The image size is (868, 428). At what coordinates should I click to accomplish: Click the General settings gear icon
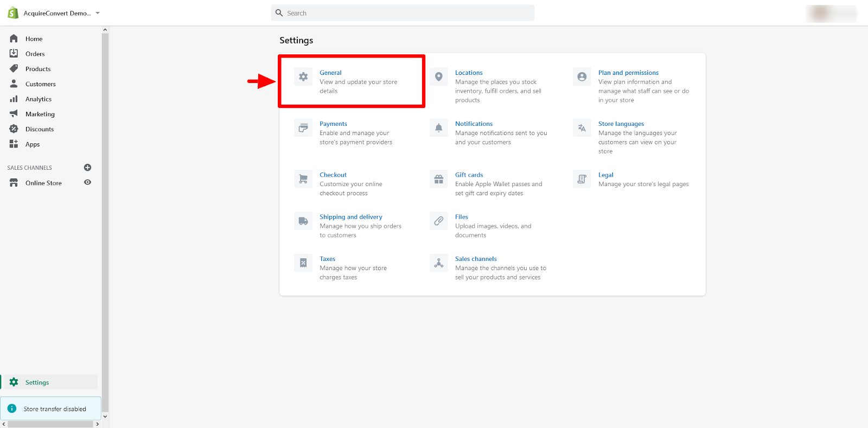pyautogui.click(x=303, y=77)
